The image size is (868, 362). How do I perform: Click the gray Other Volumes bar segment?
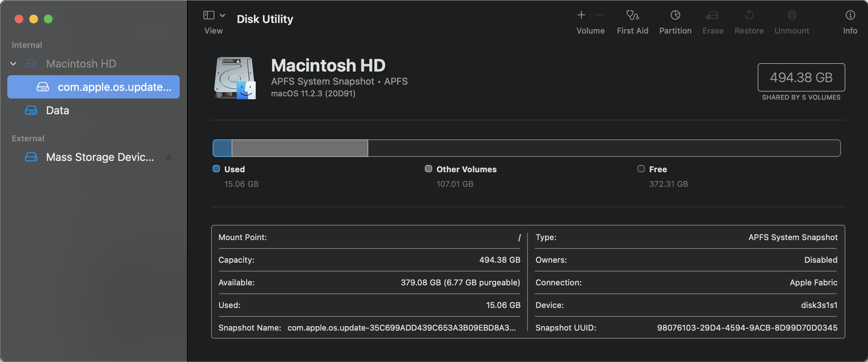click(x=300, y=148)
